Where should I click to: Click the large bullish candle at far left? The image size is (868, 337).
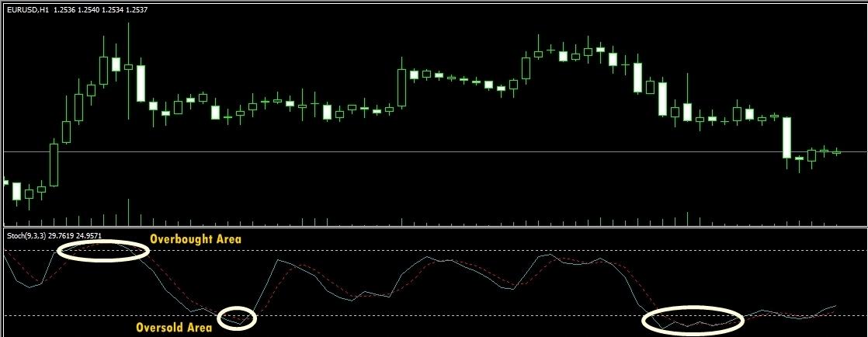[54, 165]
